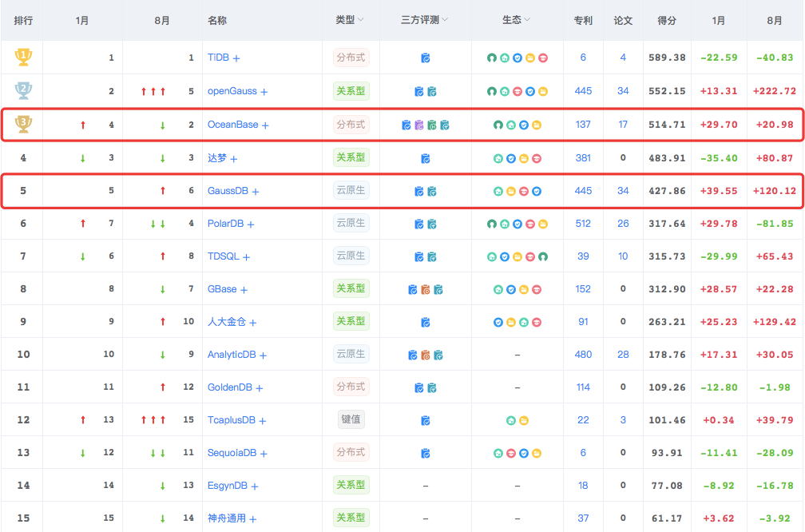Click the 排行 column header
805x532 pixels.
(23, 21)
